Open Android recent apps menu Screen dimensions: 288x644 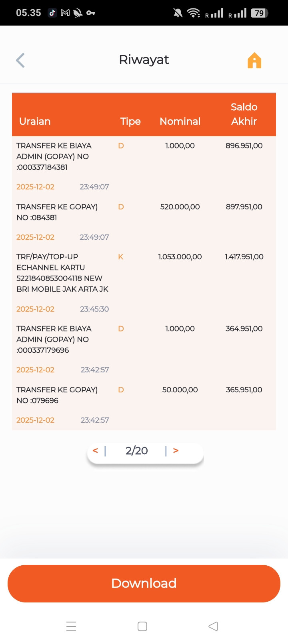point(71,626)
